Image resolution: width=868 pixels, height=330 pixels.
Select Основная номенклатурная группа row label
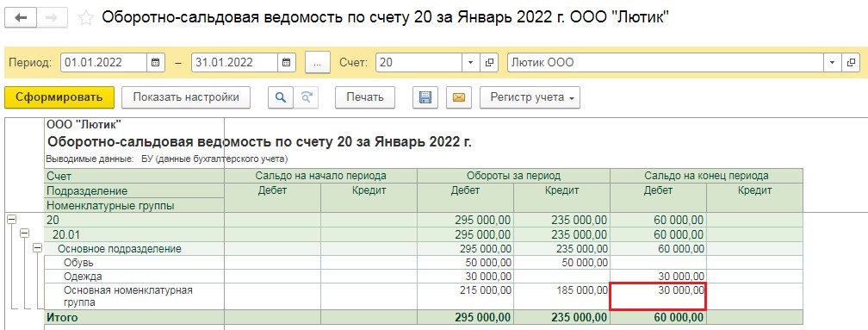134,296
